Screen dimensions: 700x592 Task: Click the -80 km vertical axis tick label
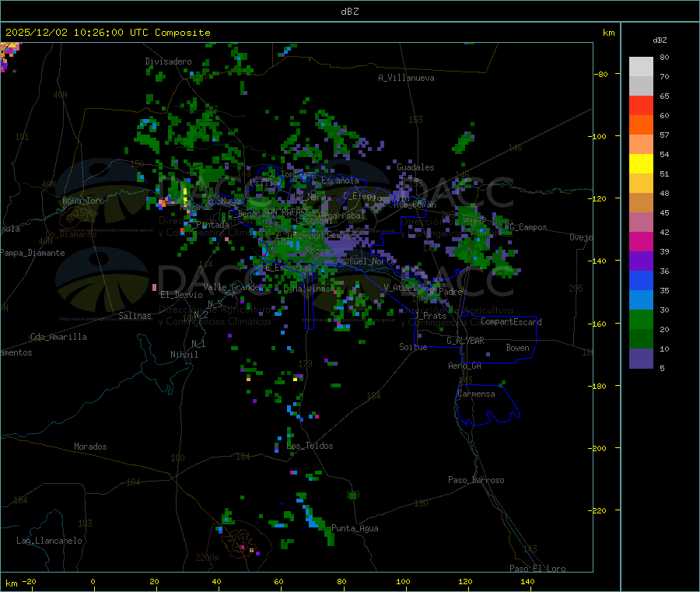click(601, 74)
